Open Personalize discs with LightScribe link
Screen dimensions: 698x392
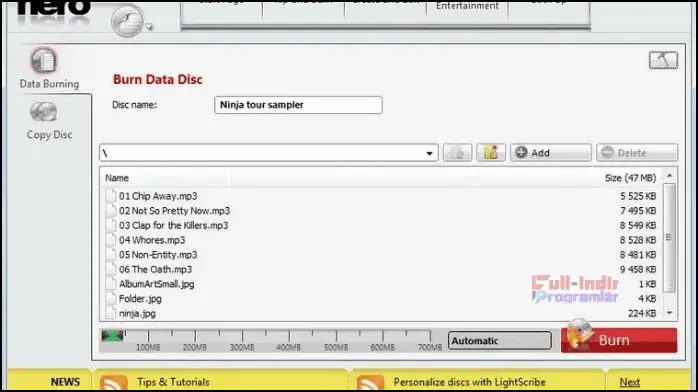pos(469,382)
